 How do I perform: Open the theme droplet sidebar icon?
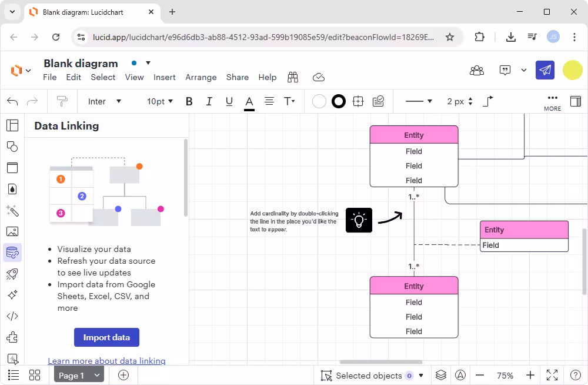pos(12,189)
